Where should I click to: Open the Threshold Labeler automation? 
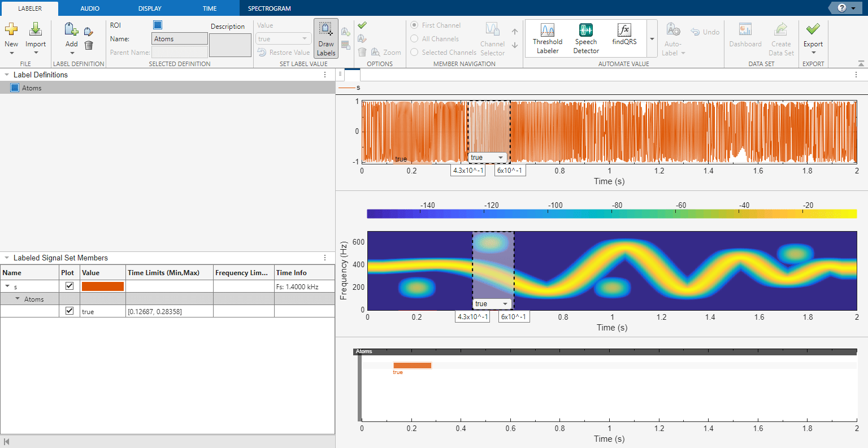(547, 31)
